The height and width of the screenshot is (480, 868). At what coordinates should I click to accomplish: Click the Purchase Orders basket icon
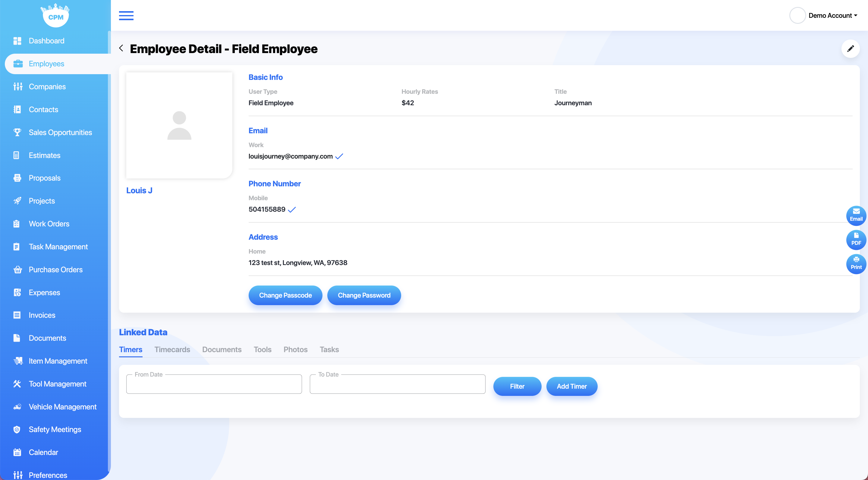coord(17,270)
